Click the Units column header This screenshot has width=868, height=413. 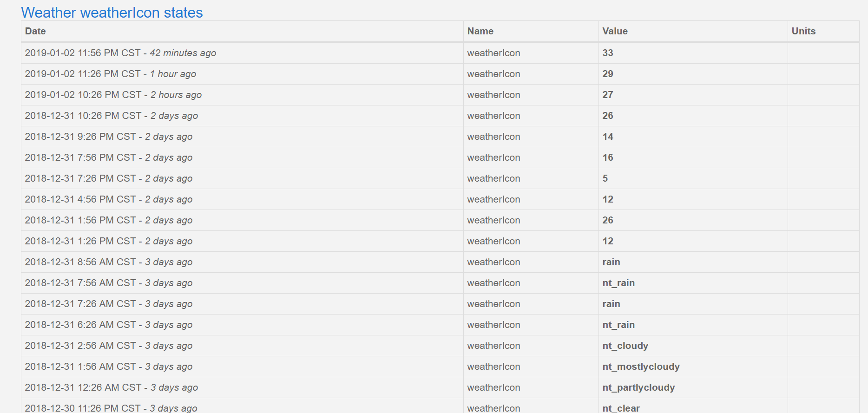click(803, 31)
